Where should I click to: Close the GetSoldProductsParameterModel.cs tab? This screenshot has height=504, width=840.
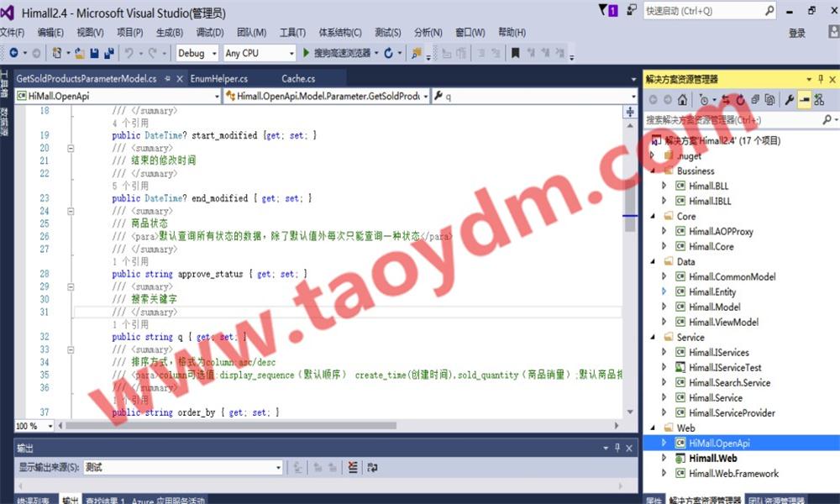(x=180, y=79)
